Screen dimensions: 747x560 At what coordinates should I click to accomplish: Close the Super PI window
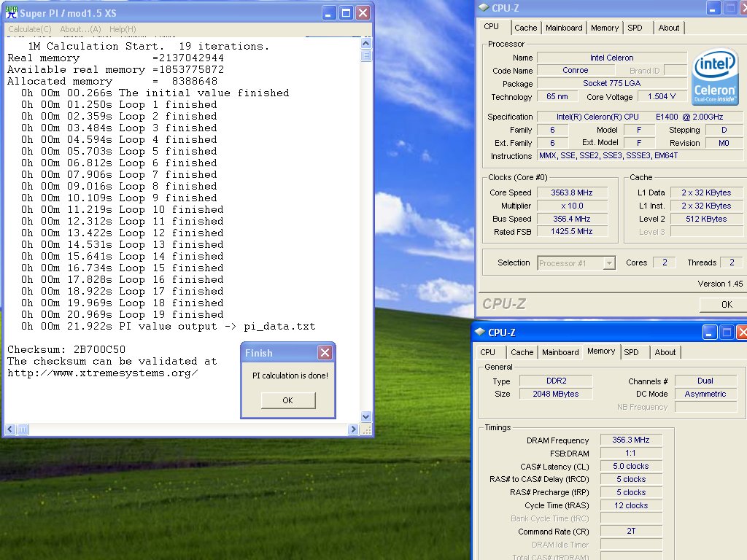pyautogui.click(x=363, y=13)
